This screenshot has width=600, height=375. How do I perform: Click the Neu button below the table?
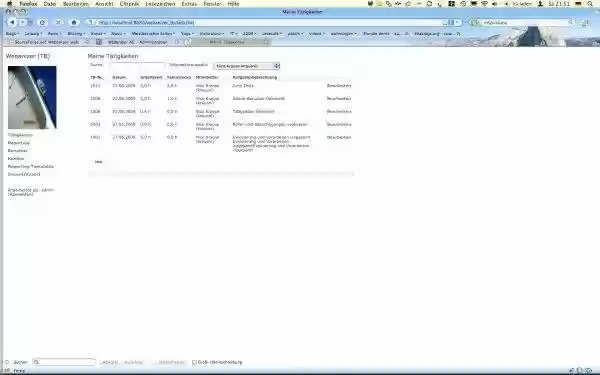tap(98, 162)
